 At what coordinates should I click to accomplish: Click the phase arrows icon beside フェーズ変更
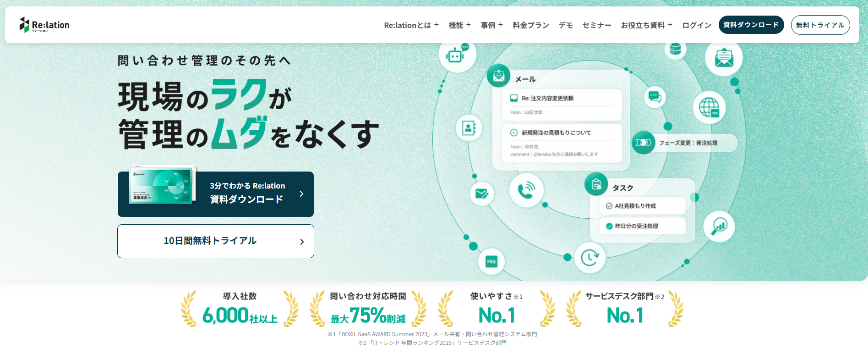point(644,143)
